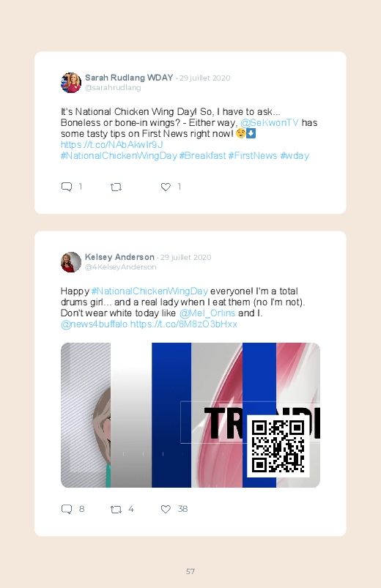Follow the t.co/NAbAkwIr9J link
Image resolution: width=381 pixels, height=588 pixels.
pyautogui.click(x=112, y=145)
